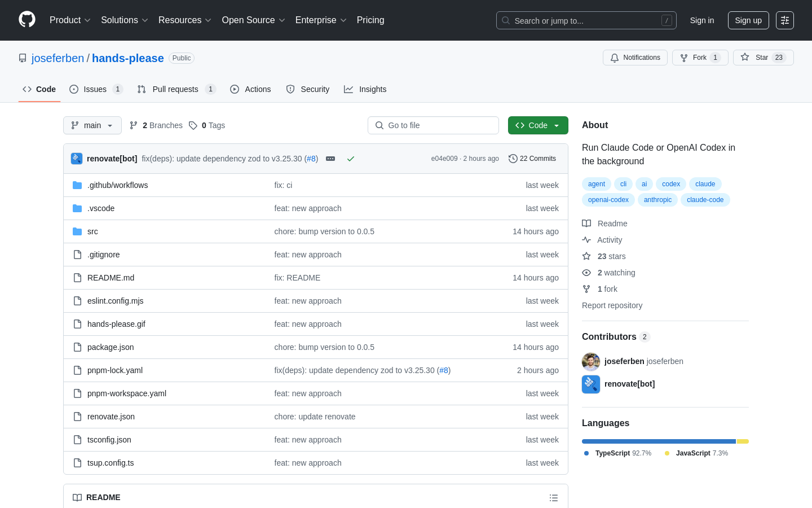Viewport: 812px width, 508px height.
Task: Click the joseferben contributor avatar
Action: point(591,361)
